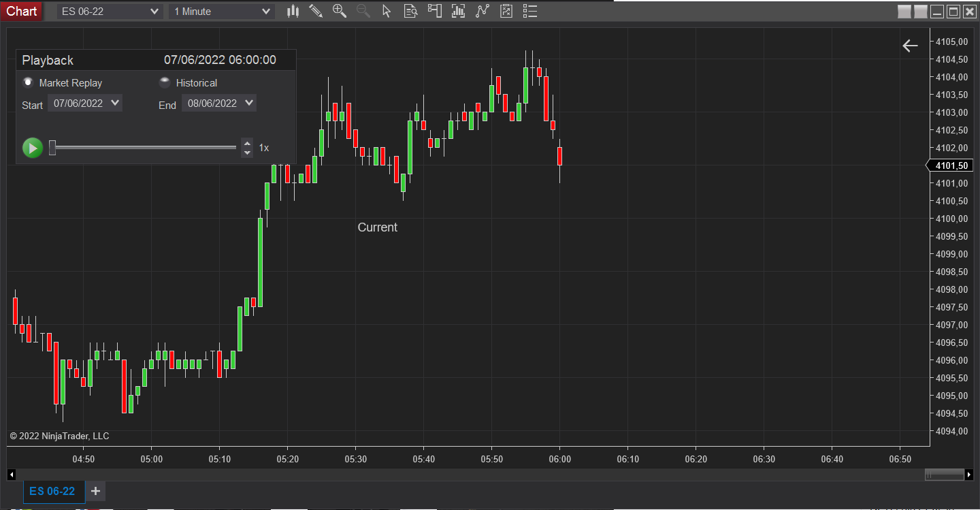The image size is (980, 510).
Task: Click the 04:50 time axis label
Action: click(x=84, y=460)
